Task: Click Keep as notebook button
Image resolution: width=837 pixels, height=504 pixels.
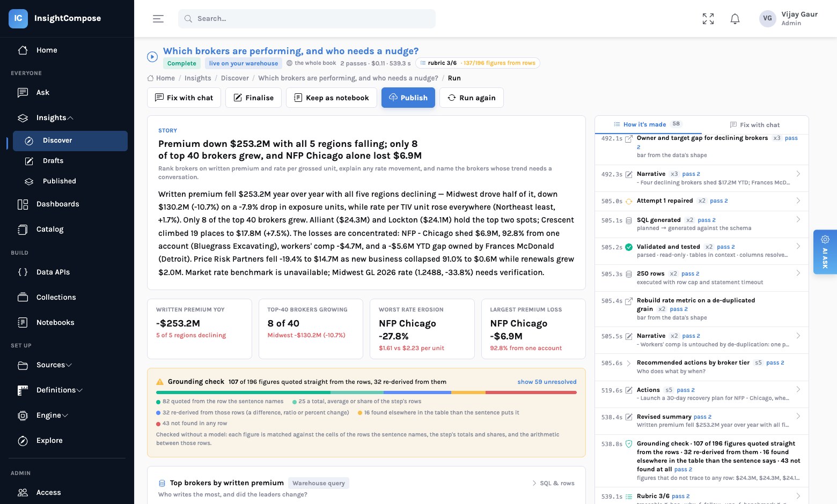Action: point(332,98)
